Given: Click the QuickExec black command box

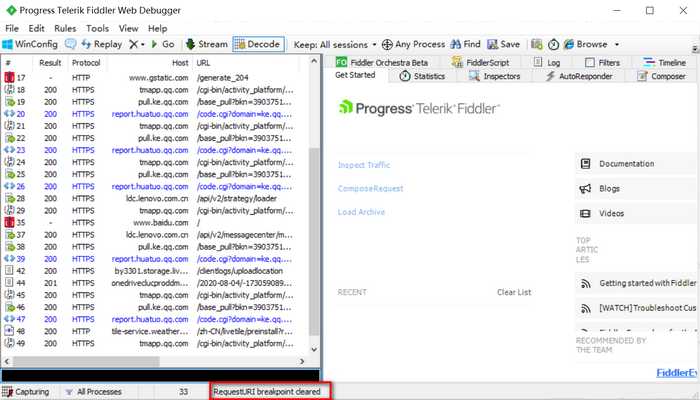Looking at the screenshot, I should 161,375.
